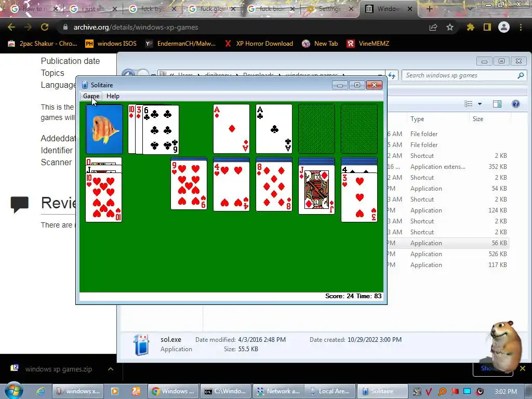Toggle the Chrome side panel
Image resolution: width=532 pixels, height=399 pixels.
487,27
